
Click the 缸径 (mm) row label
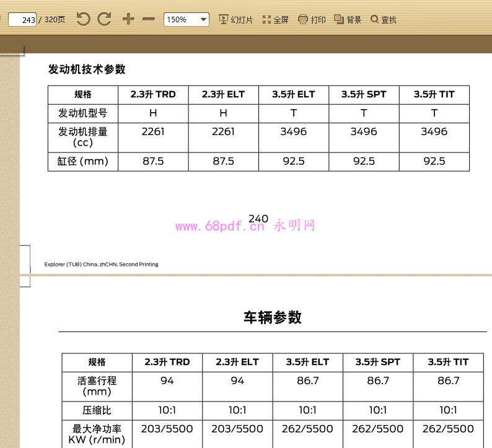[83, 161]
